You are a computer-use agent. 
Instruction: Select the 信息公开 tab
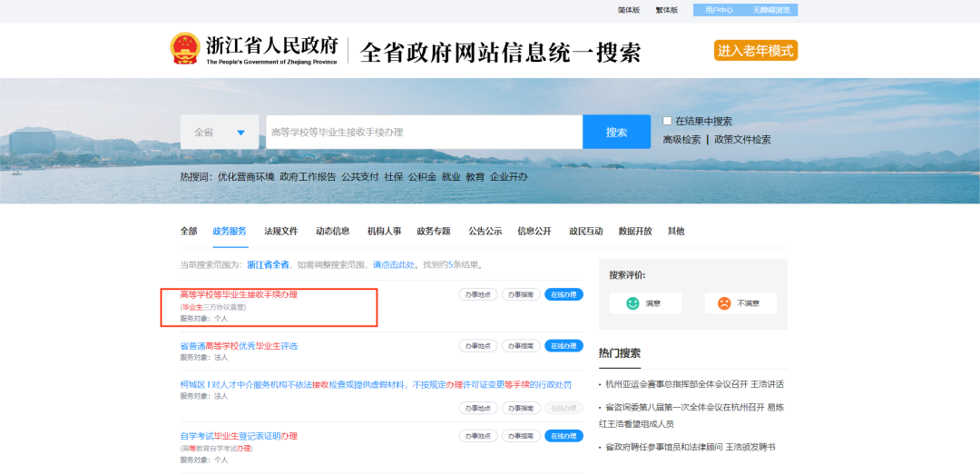(x=534, y=231)
